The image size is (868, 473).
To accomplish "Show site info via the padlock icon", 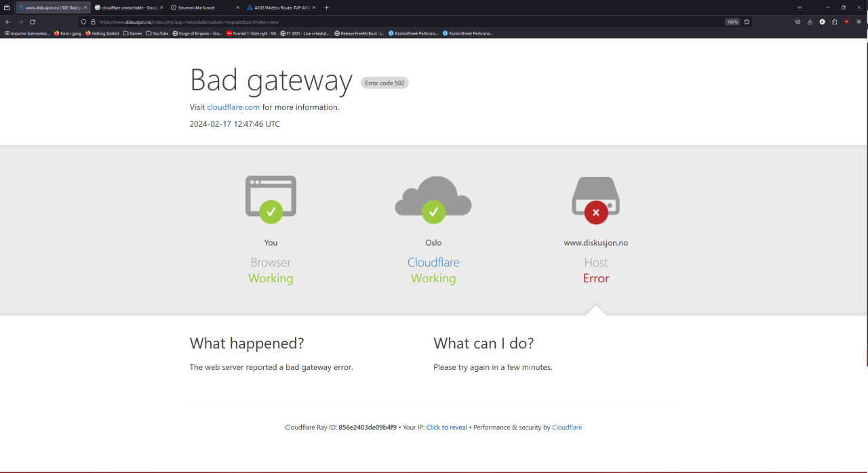I will pos(93,22).
